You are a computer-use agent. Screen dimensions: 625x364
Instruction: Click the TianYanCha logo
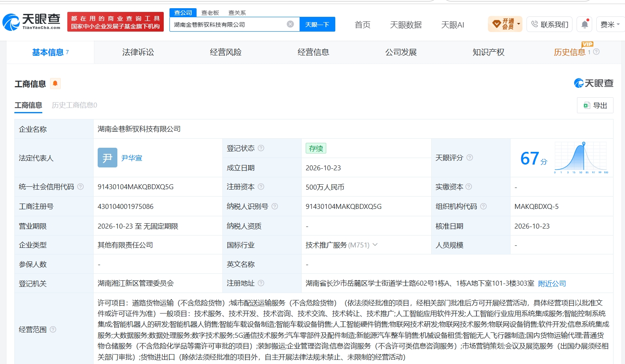pos(32,22)
